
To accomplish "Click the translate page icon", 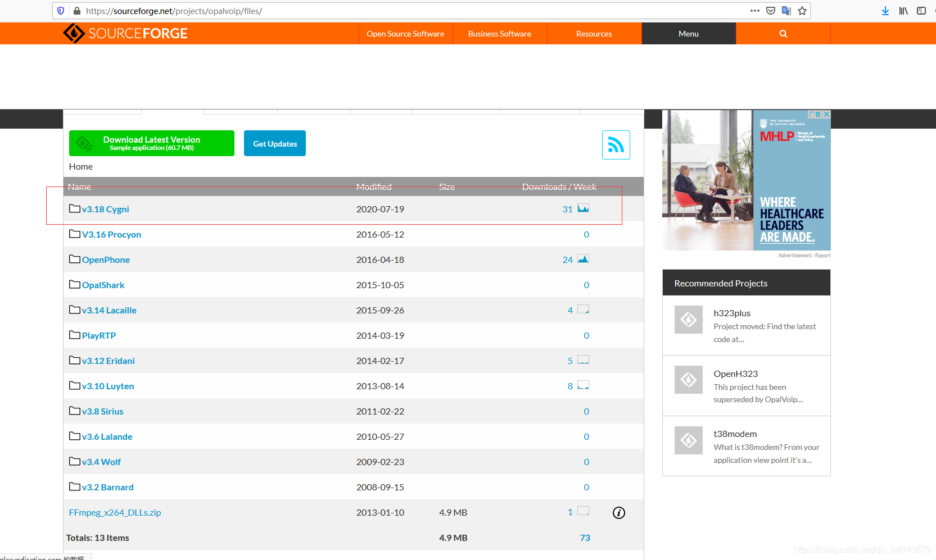I will coord(786,11).
